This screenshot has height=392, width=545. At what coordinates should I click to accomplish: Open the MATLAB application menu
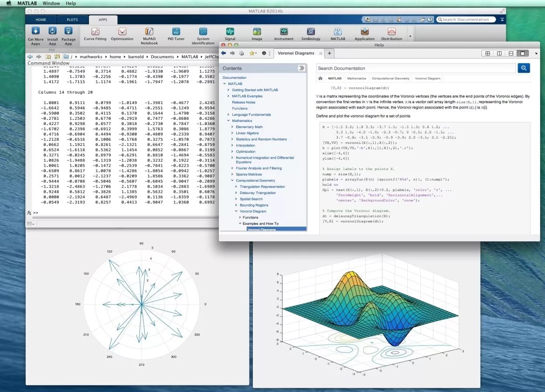pyautogui.click(x=27, y=3)
